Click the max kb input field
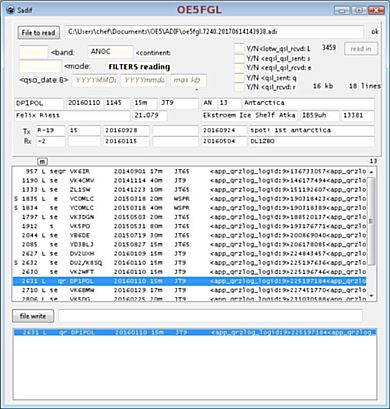The height and width of the screenshot is (409, 390). coord(188,81)
